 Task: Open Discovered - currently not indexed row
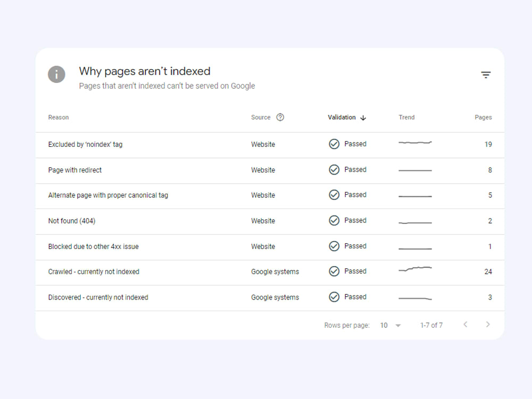point(270,298)
